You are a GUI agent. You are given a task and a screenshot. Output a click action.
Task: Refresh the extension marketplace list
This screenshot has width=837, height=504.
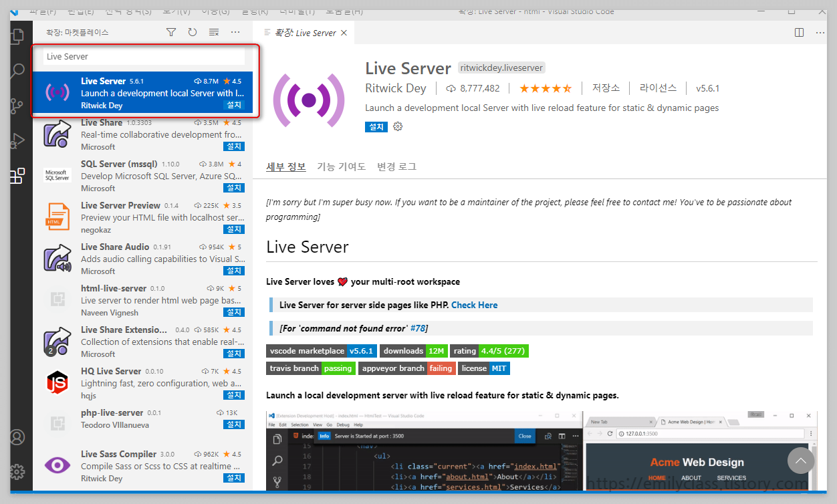pyautogui.click(x=193, y=32)
